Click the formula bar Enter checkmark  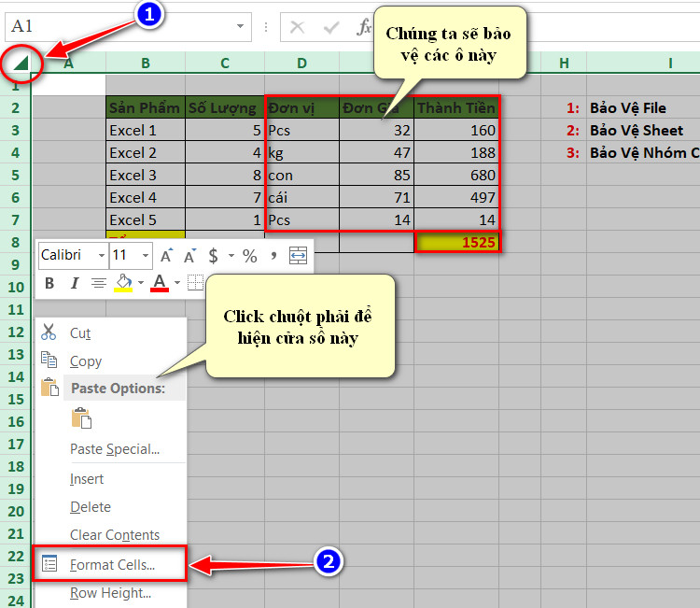[x=331, y=28]
